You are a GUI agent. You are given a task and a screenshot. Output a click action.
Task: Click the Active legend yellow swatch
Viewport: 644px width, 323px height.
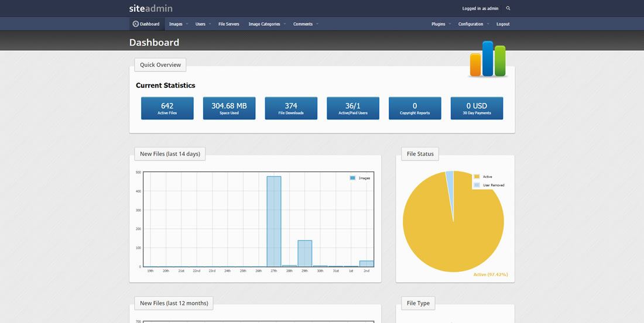tap(477, 177)
